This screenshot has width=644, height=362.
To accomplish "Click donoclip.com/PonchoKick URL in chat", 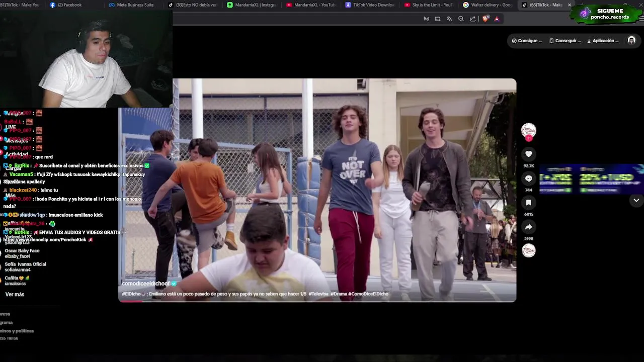I will (x=45, y=240).
